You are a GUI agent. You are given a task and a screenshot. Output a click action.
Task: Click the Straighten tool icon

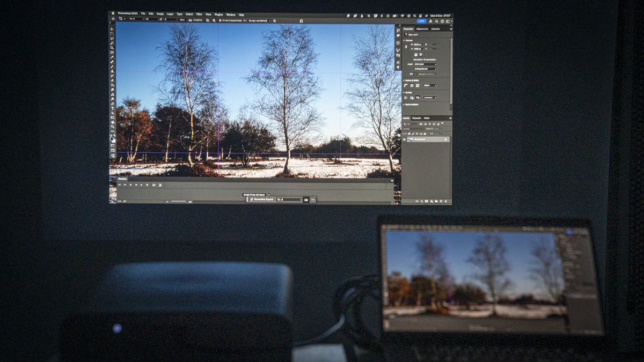click(x=190, y=20)
